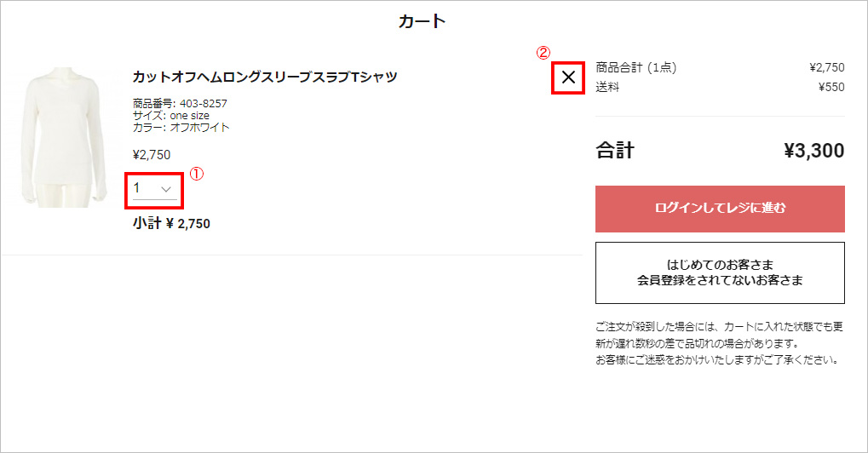
Task: Click the ¥550 shipping fee amount
Action: click(831, 86)
